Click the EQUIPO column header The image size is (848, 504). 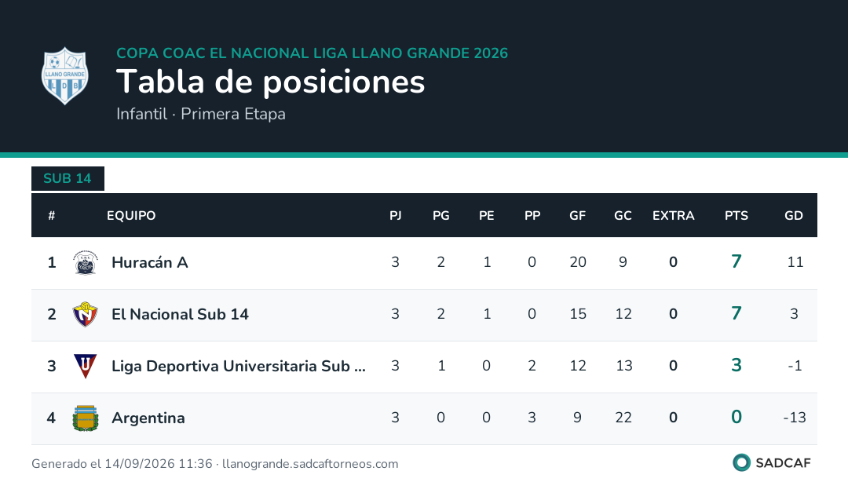[x=131, y=216]
